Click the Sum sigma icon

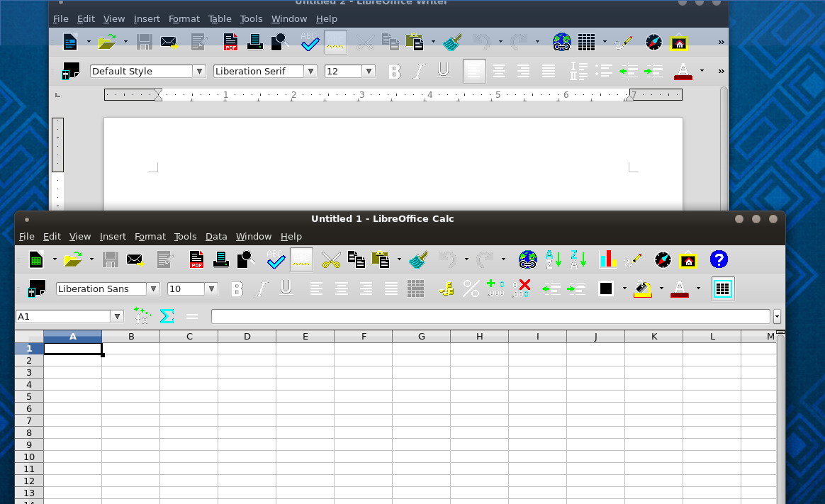tap(167, 316)
